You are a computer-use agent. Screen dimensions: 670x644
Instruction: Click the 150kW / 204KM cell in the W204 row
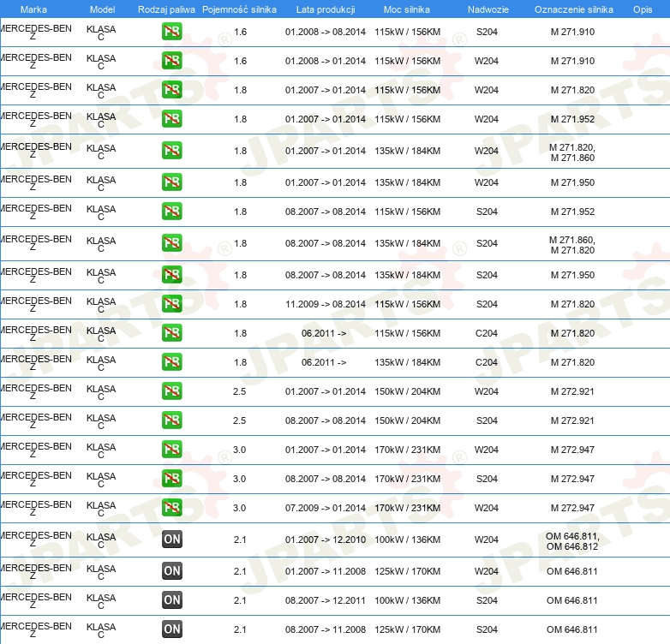click(x=407, y=391)
